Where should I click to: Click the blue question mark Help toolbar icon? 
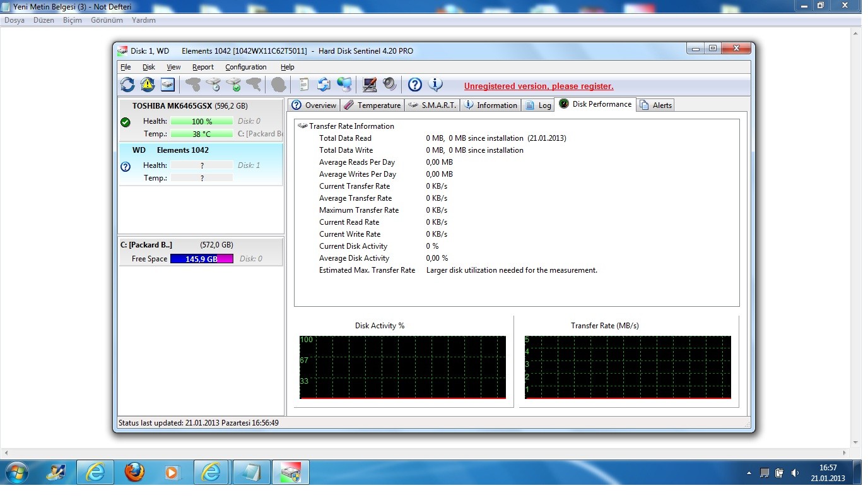click(414, 85)
